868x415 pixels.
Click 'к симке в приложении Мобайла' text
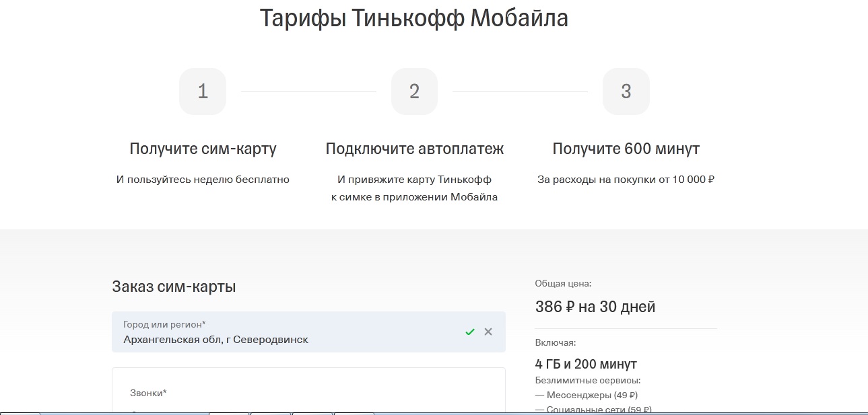tap(414, 198)
